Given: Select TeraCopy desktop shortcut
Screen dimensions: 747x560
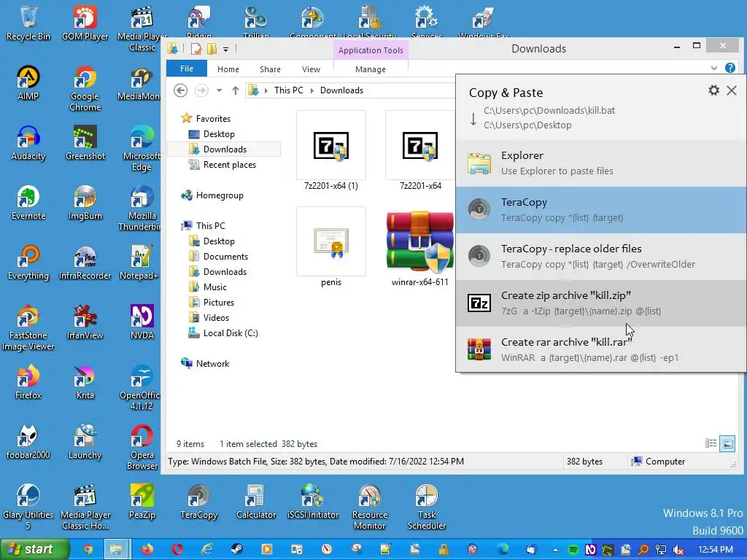Looking at the screenshot, I should [198, 502].
